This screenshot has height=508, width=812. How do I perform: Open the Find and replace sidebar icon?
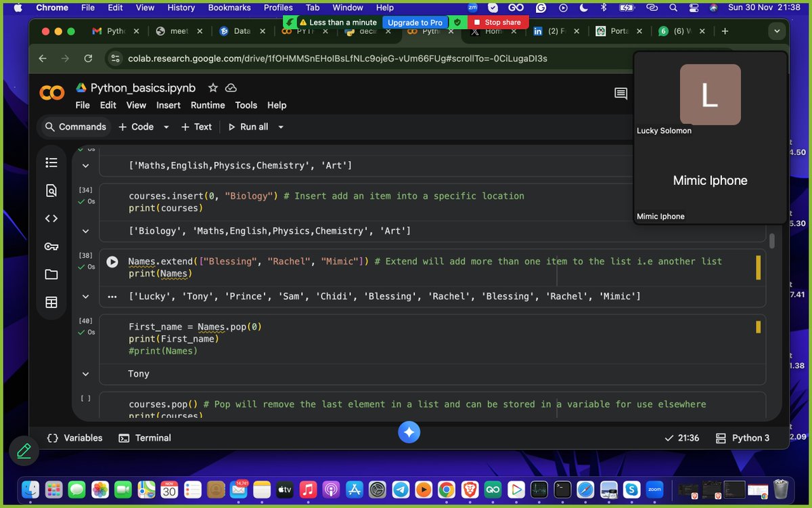51,191
